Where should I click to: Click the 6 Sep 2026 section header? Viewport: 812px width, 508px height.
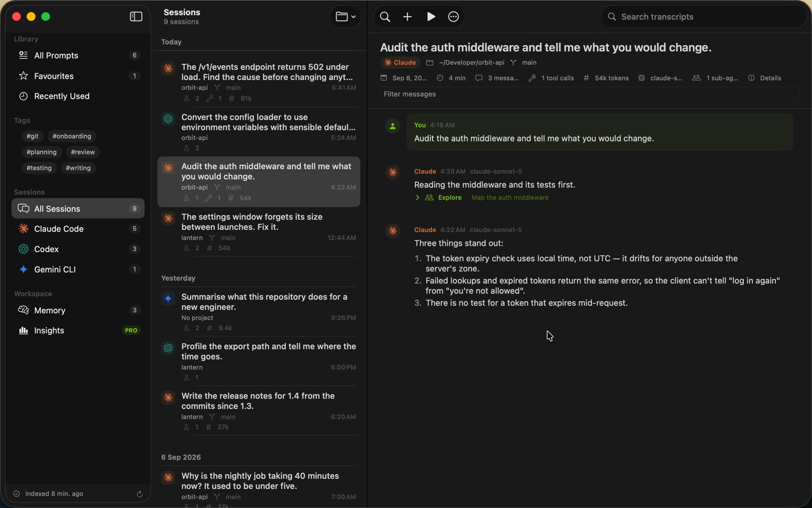181,457
